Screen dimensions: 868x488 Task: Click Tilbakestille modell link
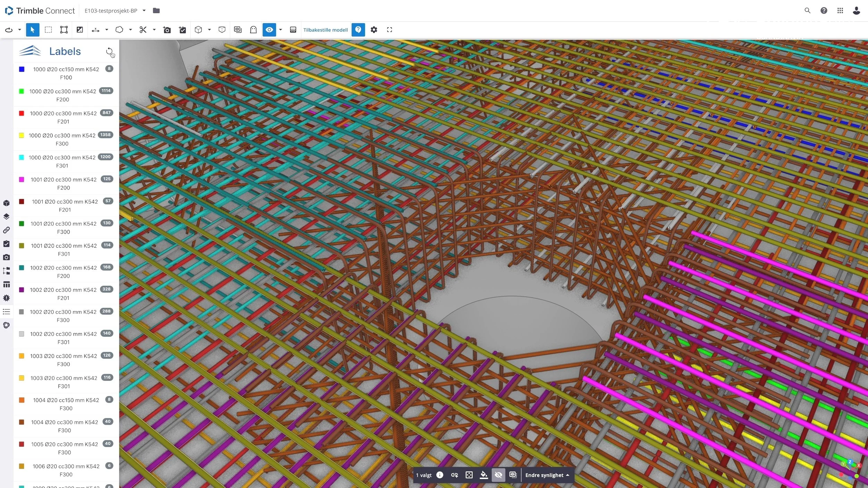325,30
